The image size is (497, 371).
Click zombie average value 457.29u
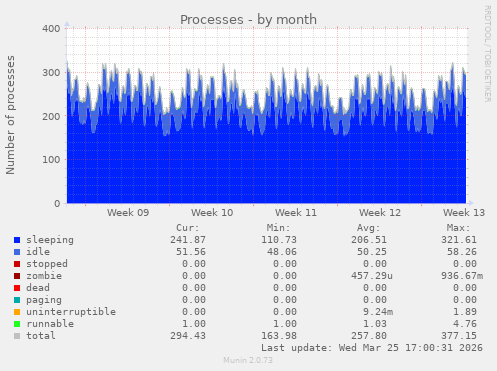372,276
